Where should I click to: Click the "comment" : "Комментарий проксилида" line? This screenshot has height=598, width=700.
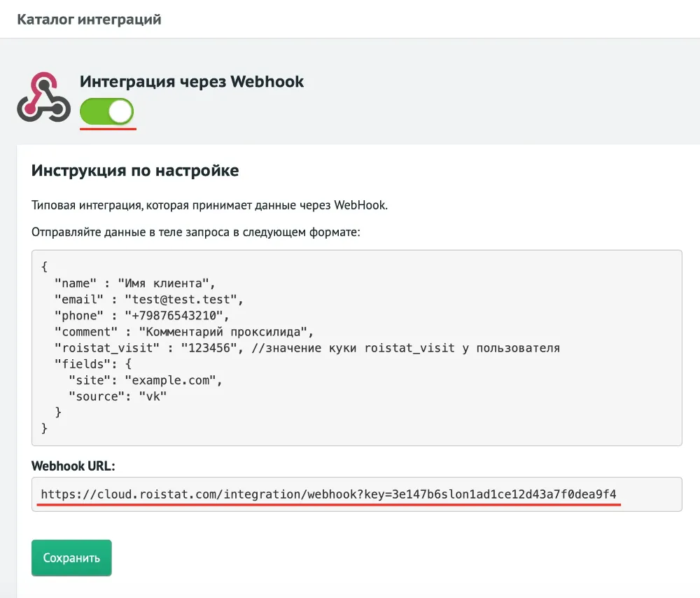(x=184, y=332)
